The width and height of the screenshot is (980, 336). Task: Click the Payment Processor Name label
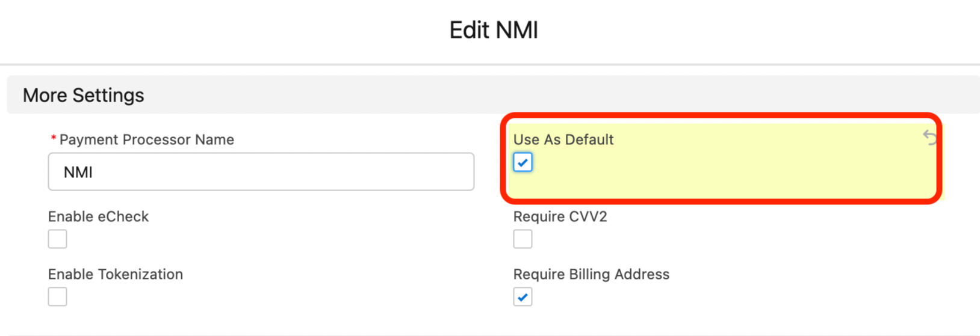(x=146, y=139)
